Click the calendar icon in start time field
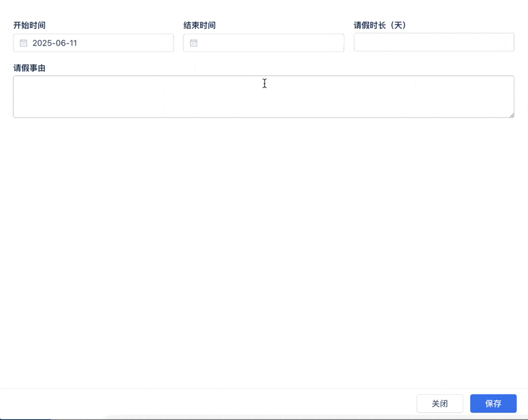Viewport: 528px width, 420px height. coord(24,43)
